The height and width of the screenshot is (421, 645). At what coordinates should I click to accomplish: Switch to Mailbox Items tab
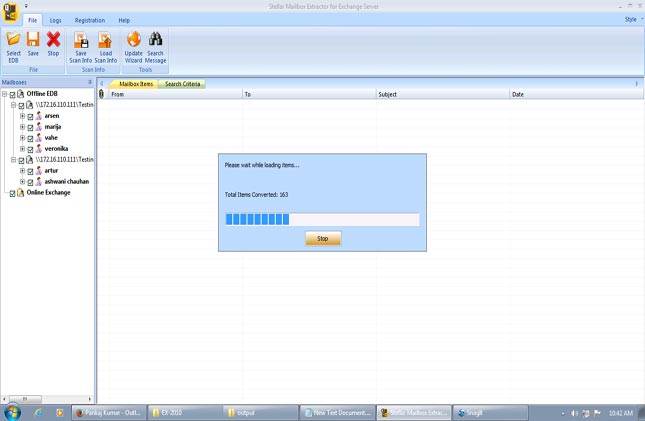pos(136,84)
